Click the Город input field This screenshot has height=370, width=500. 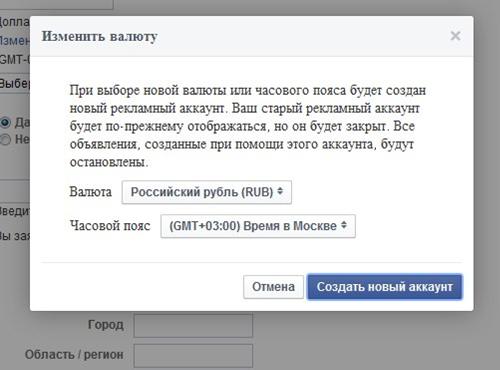193,325
